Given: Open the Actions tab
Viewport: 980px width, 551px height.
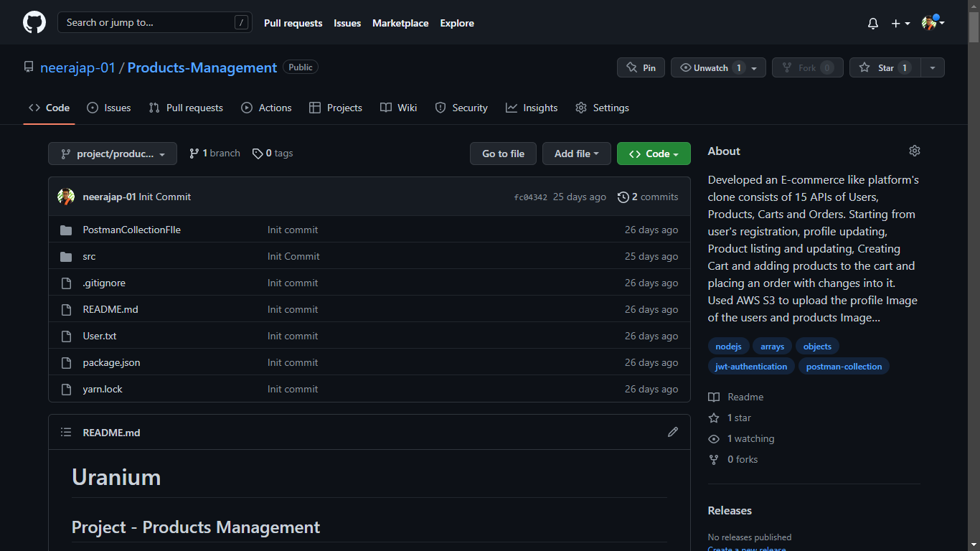Looking at the screenshot, I should (x=266, y=108).
